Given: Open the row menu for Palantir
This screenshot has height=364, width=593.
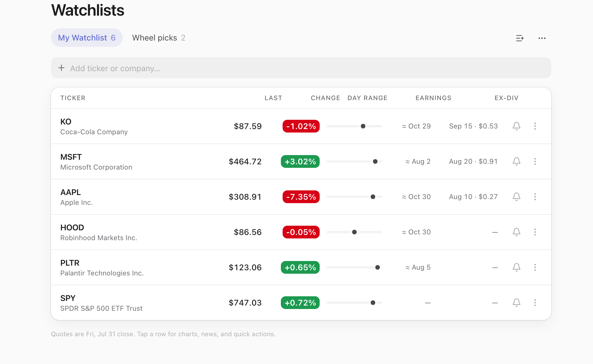Looking at the screenshot, I should [x=535, y=267].
